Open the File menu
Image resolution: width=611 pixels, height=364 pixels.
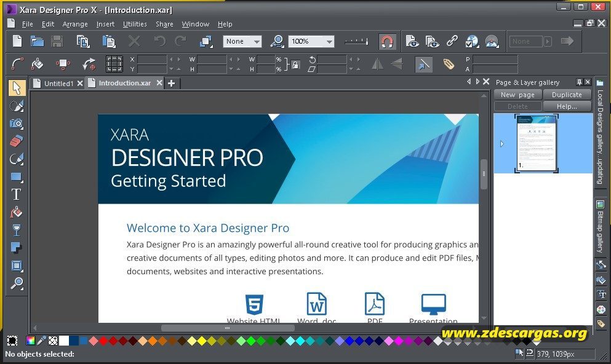(x=27, y=24)
